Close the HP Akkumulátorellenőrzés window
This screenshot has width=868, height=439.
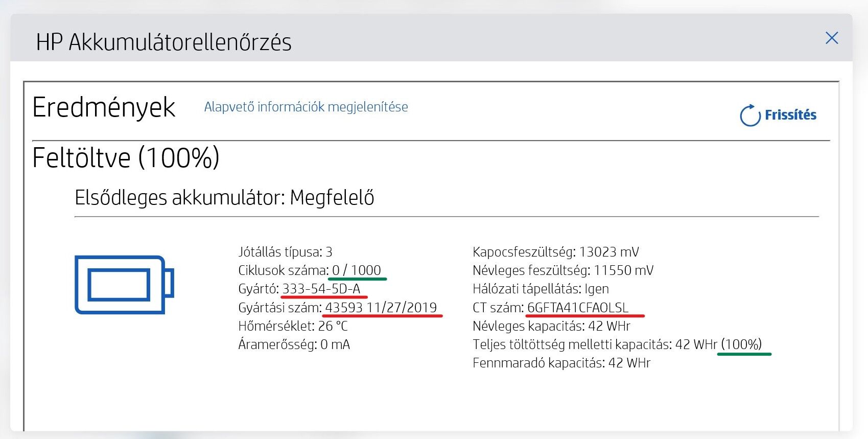pyautogui.click(x=832, y=38)
